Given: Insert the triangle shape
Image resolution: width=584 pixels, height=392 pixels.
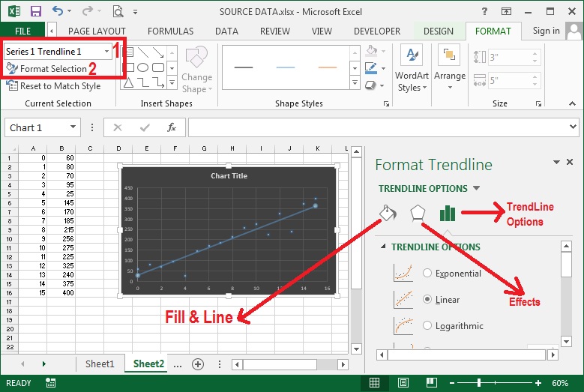Looking at the screenshot, I should coord(128,82).
